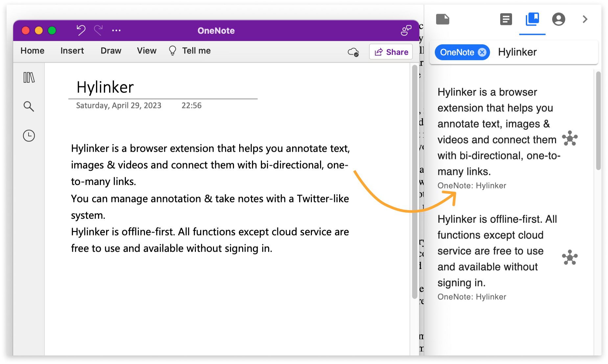Open link graph icon for first annotation
The image size is (608, 364).
pyautogui.click(x=570, y=138)
